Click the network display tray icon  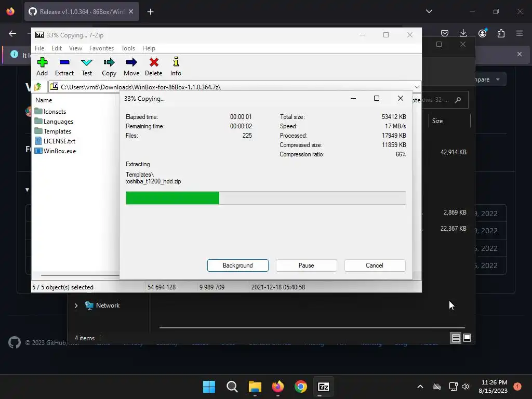point(453,387)
